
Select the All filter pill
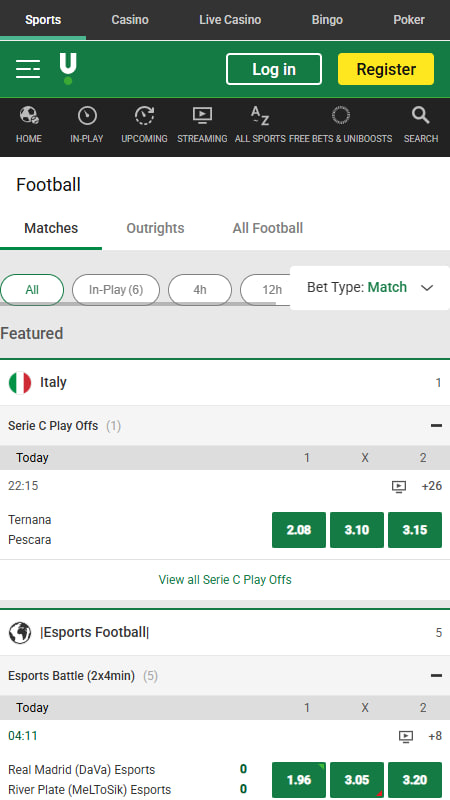click(x=32, y=290)
